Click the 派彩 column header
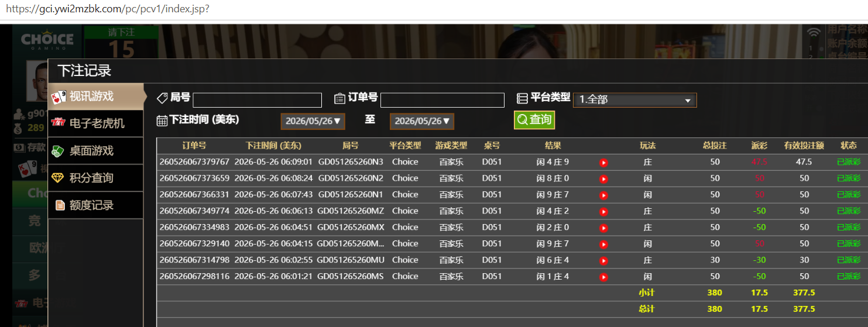Image resolution: width=868 pixels, height=327 pixels. click(x=760, y=146)
